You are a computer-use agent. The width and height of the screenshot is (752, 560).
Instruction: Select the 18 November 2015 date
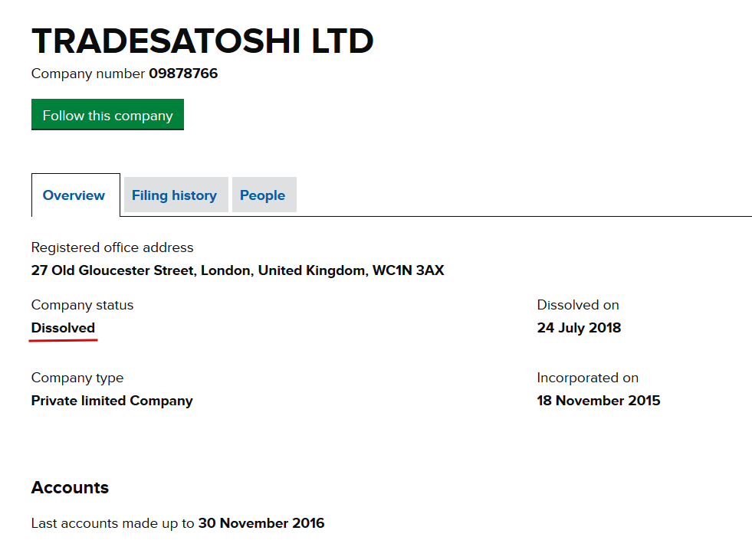[599, 401]
